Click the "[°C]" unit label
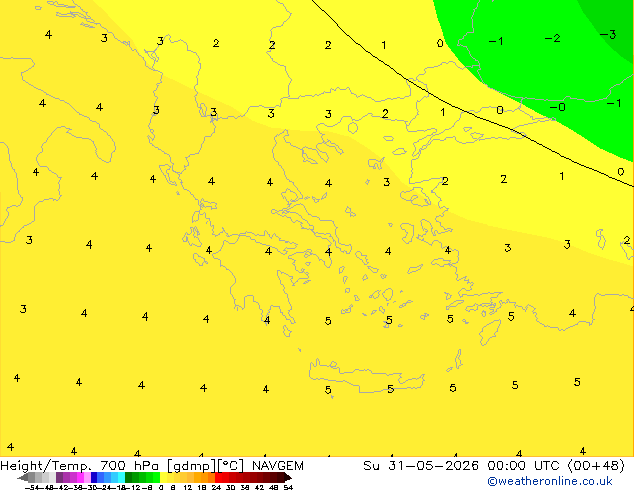Viewport: 634px width, 490px height. (x=231, y=466)
